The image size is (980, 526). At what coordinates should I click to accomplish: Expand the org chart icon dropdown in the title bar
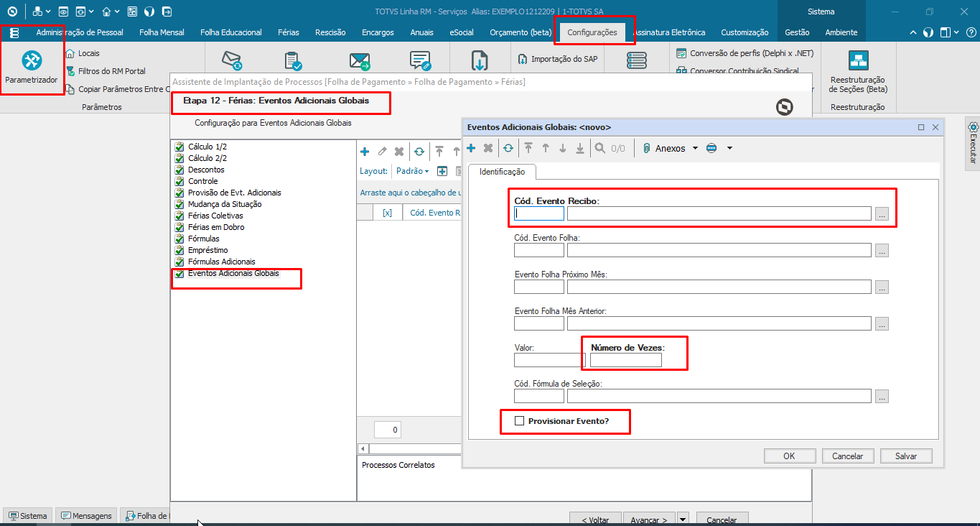click(48, 11)
